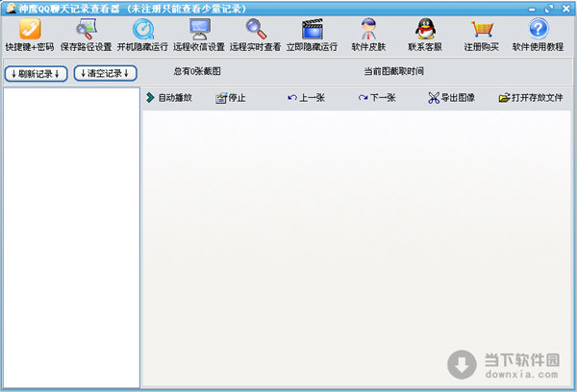This screenshot has height=392, width=577.
Task: Export image with 导出图像
Action: point(452,98)
